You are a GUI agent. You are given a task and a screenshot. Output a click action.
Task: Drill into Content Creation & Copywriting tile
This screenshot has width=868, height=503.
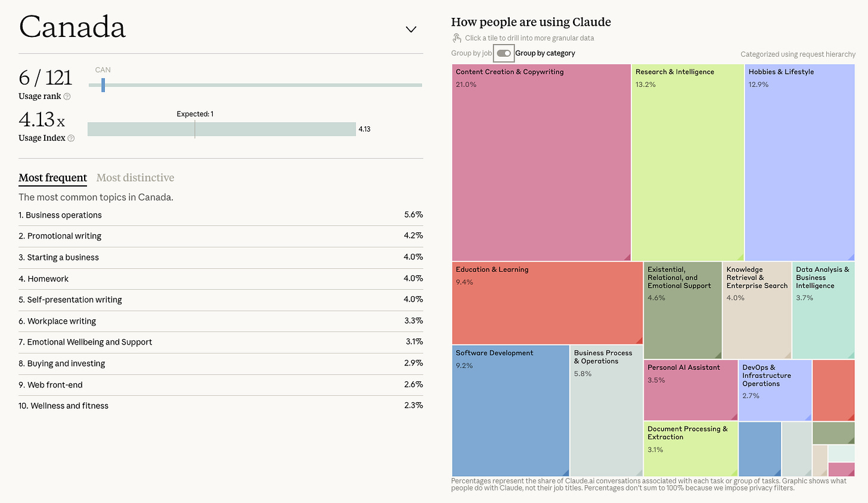[x=541, y=163]
